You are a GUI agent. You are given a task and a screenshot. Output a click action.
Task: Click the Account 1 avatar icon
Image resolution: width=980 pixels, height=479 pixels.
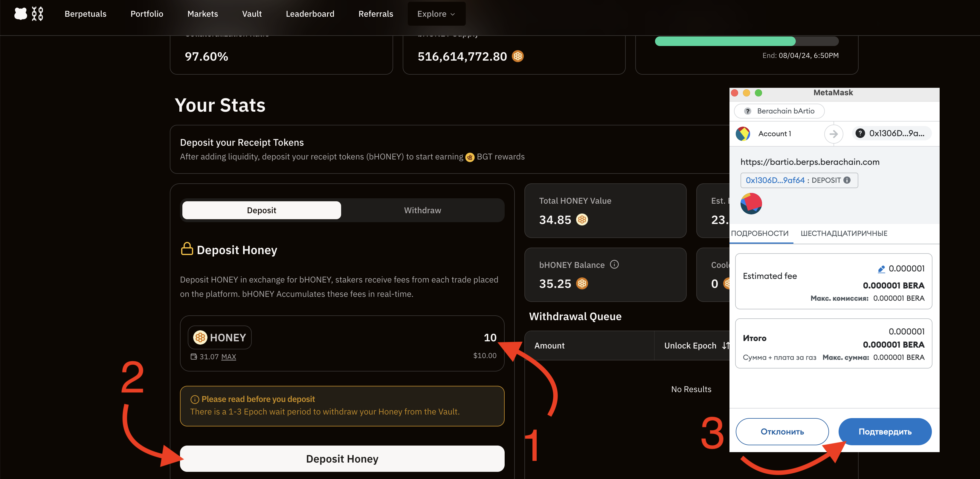click(743, 133)
